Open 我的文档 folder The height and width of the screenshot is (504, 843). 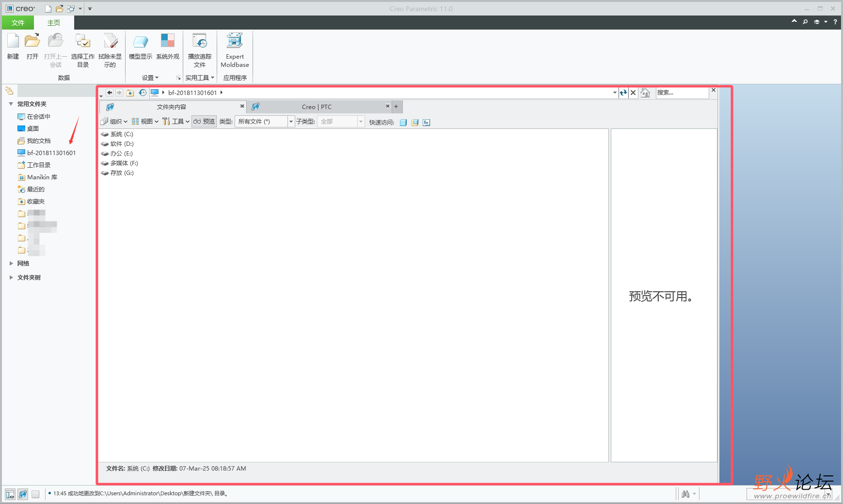pyautogui.click(x=34, y=141)
